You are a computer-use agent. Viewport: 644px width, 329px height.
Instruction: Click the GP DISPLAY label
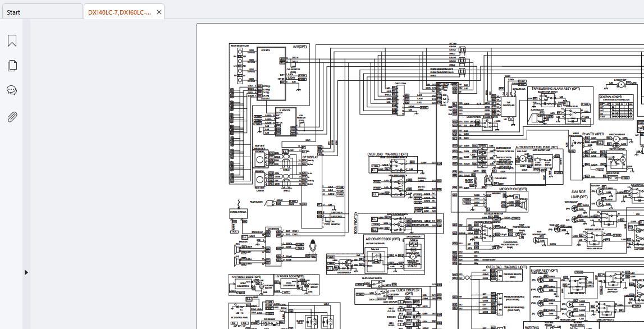click(x=310, y=157)
